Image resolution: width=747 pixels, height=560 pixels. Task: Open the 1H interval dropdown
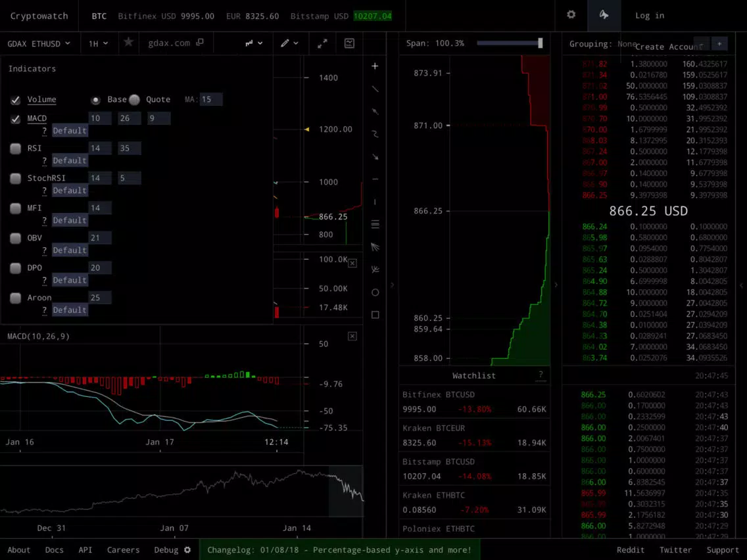pyautogui.click(x=98, y=44)
